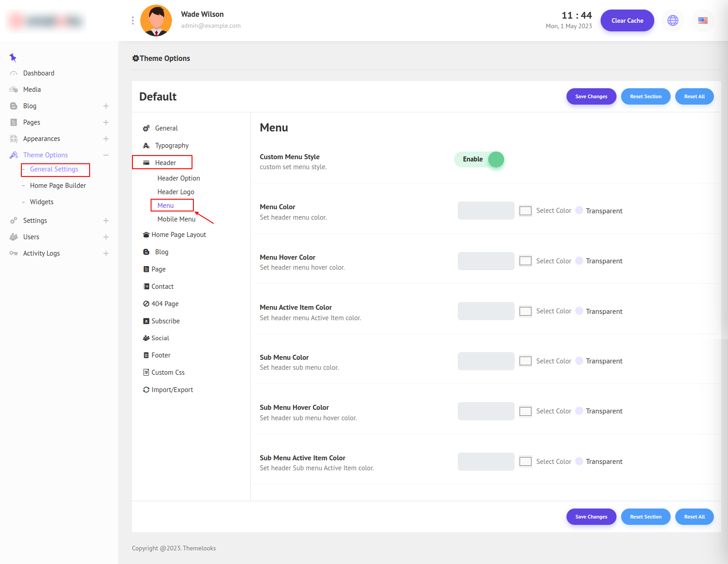Open the Mobile Menu sub-item
Viewport: 728px width, 564px height.
[176, 219]
